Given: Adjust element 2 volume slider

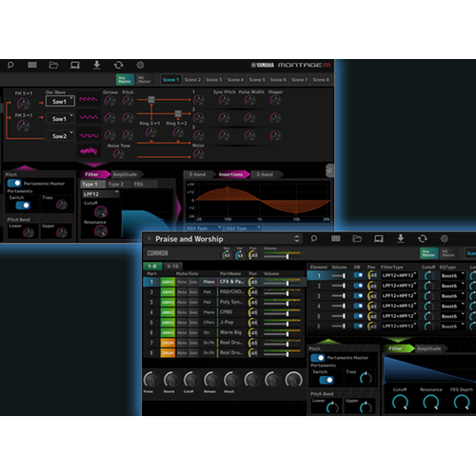Looking at the screenshot, I should click(339, 286).
